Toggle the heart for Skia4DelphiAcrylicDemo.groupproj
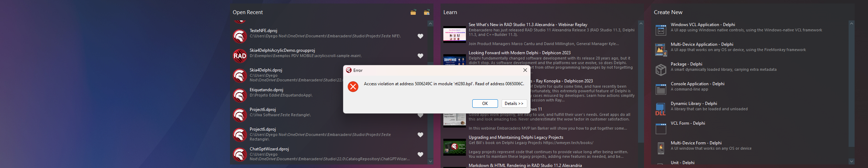Image resolution: width=868 pixels, height=168 pixels. pyautogui.click(x=420, y=56)
